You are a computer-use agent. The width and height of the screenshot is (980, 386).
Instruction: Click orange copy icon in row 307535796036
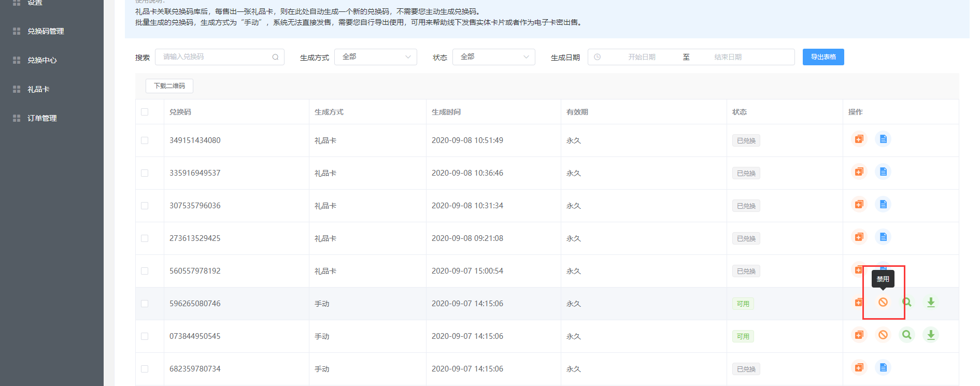click(859, 204)
